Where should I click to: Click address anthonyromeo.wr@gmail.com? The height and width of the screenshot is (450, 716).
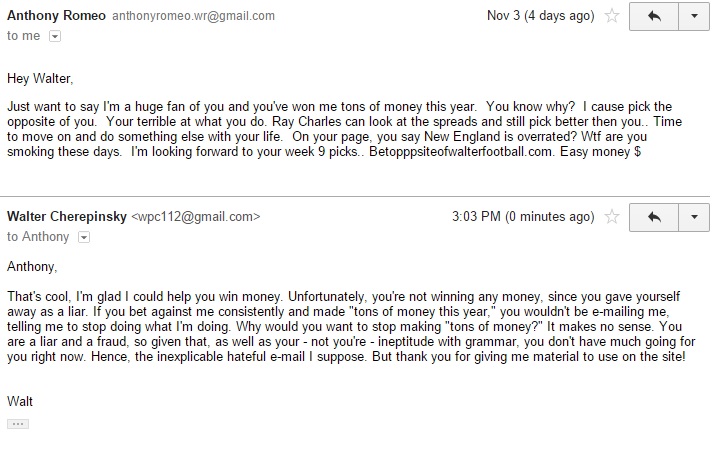pyautogui.click(x=194, y=16)
